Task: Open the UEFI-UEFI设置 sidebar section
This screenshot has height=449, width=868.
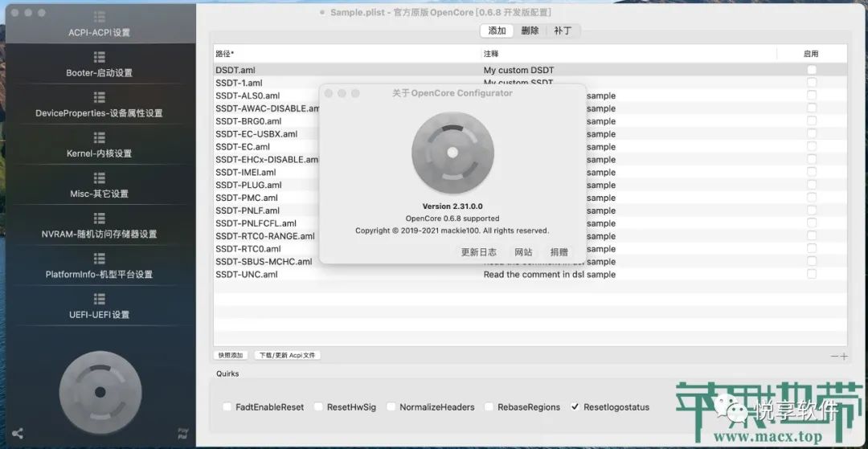Action: click(100, 307)
